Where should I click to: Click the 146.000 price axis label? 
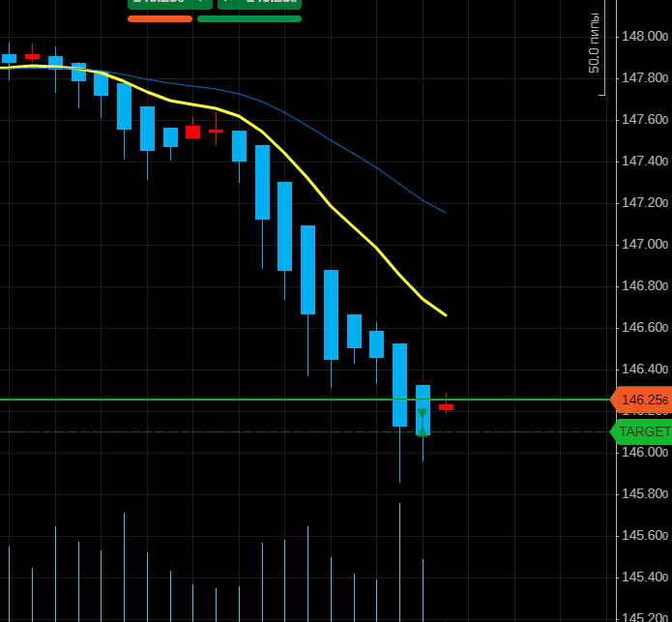pyautogui.click(x=645, y=453)
